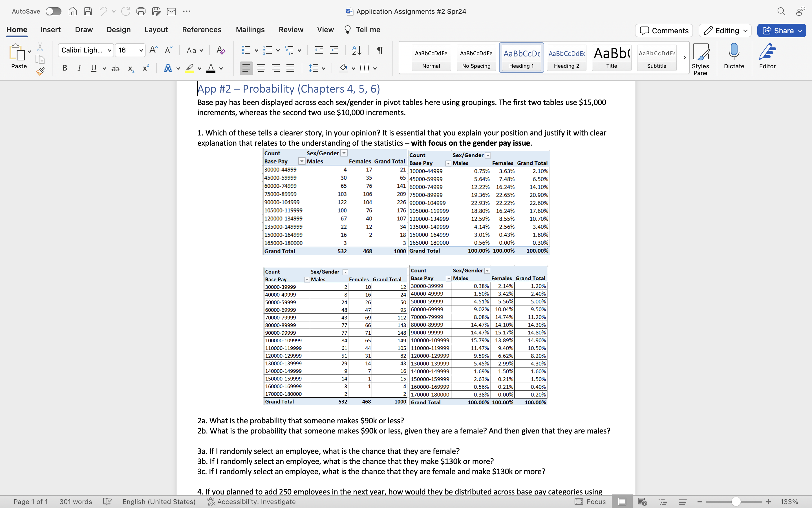Toggle Italic formatting

(x=80, y=69)
